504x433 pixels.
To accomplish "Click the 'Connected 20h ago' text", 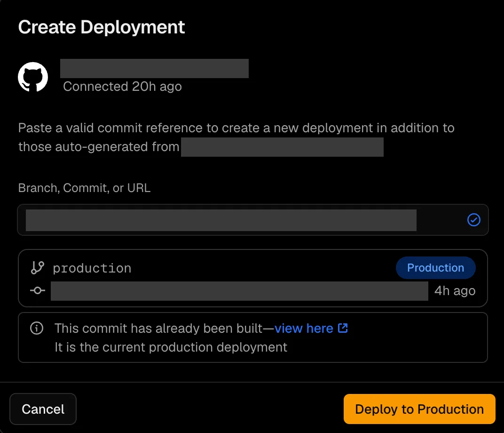I will [122, 86].
